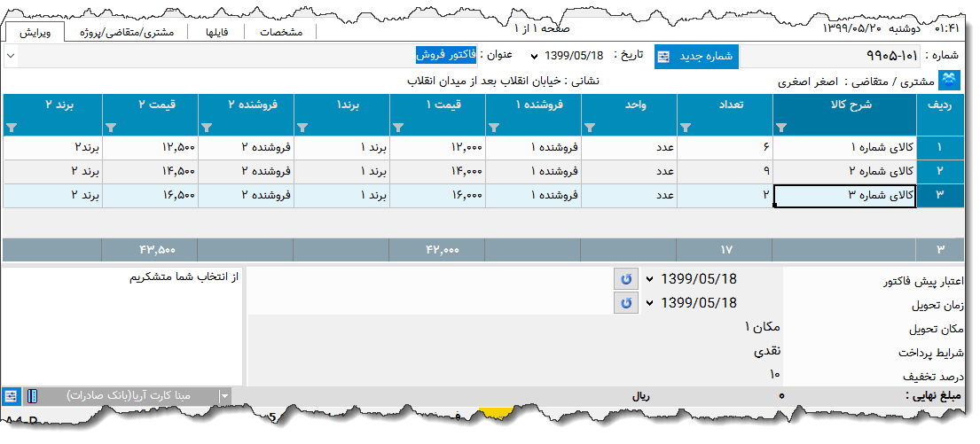Click the customer icon beside مشتری / متقاضی
Image resolution: width=980 pixels, height=444 pixels.
coord(949,80)
